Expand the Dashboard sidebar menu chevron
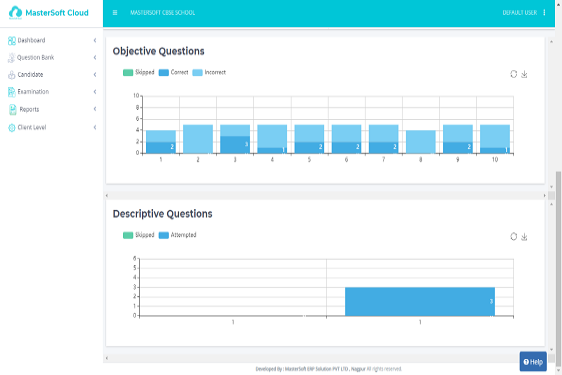This screenshot has height=375, width=562. (95, 40)
